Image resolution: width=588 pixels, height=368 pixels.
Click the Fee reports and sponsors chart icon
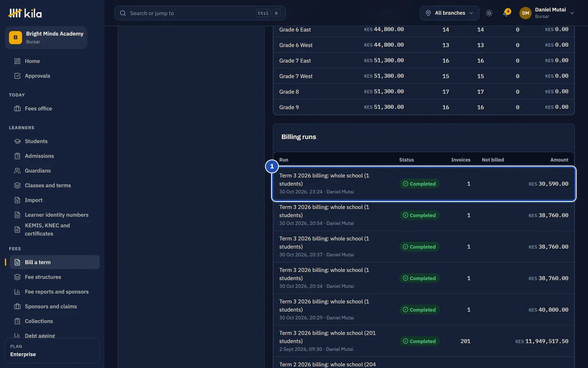pos(17,292)
